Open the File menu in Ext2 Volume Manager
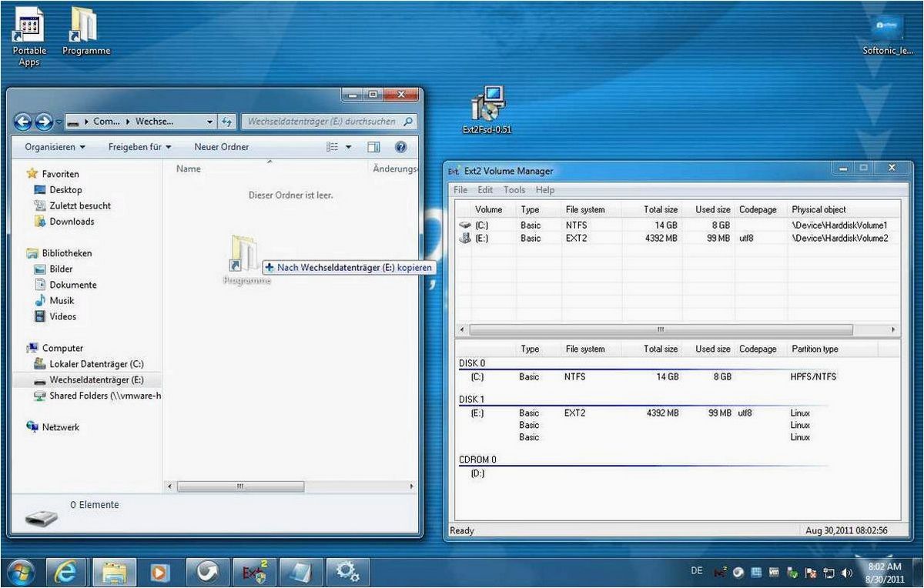This screenshot has height=588, width=924. [460, 190]
